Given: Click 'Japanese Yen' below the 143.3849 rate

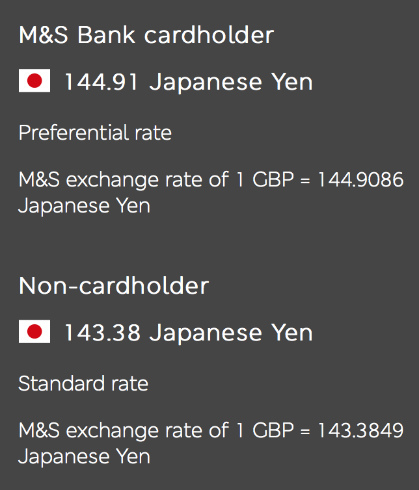Looking at the screenshot, I should coord(84,457).
